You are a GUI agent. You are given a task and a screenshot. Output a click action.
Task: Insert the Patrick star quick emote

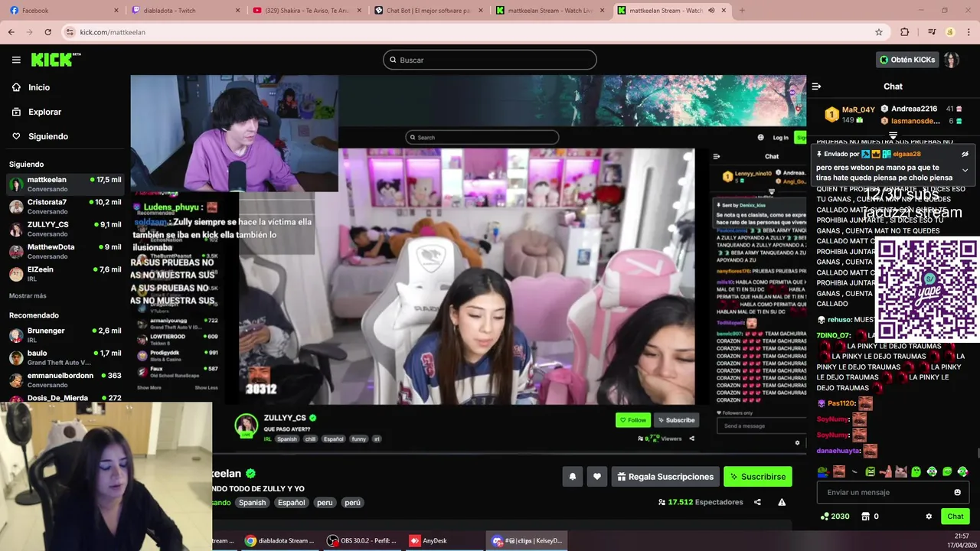click(x=885, y=471)
